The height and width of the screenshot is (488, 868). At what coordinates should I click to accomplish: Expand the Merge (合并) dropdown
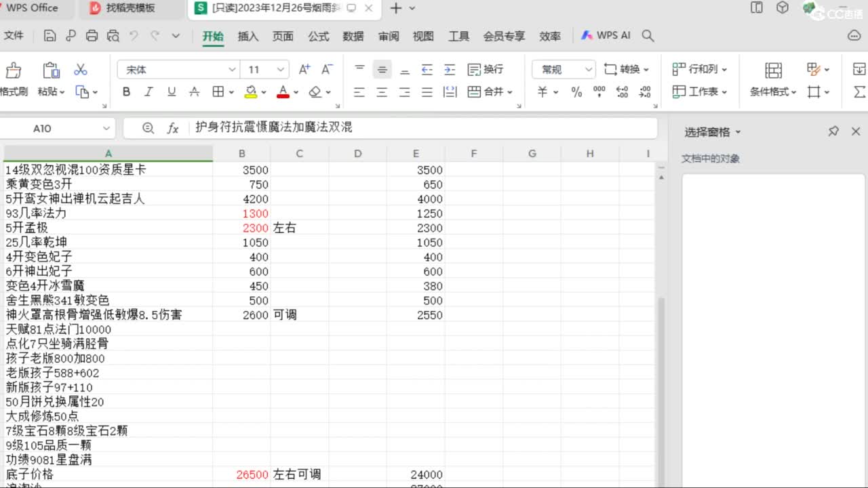pos(509,92)
